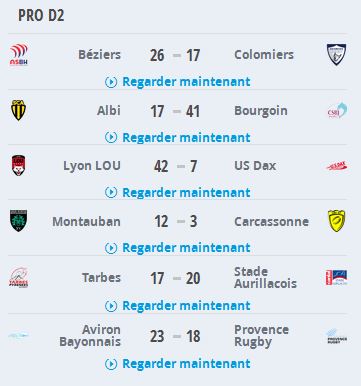The height and width of the screenshot is (386, 361).
Task: Click the Stade Aurillacois logo
Action: 337,278
